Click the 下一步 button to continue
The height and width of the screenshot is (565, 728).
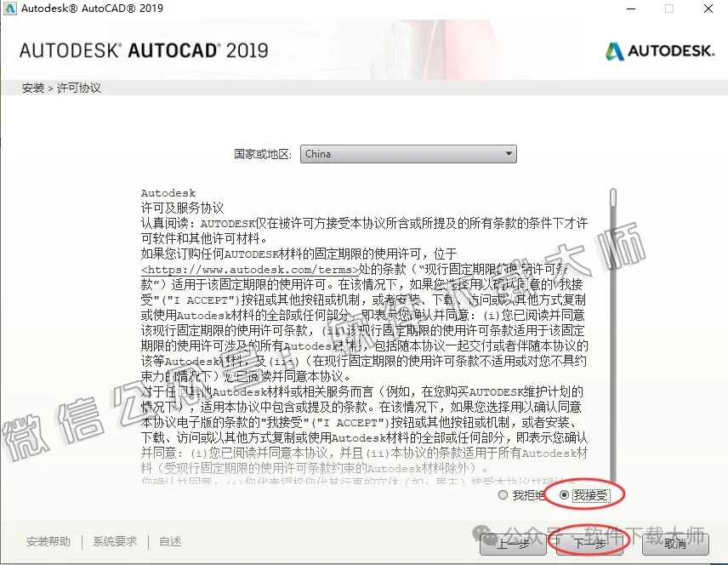(589, 545)
